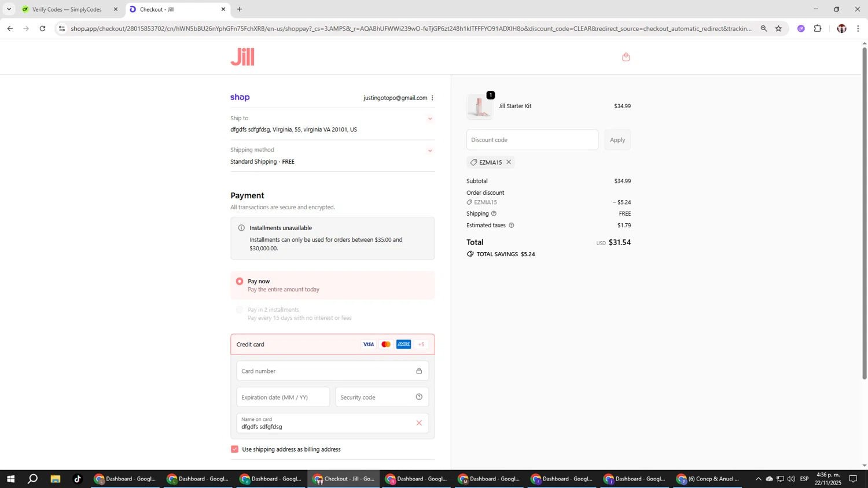Screen dimensions: 868x488
Task: Open Conep & Anuel taskbar window
Action: (708, 479)
